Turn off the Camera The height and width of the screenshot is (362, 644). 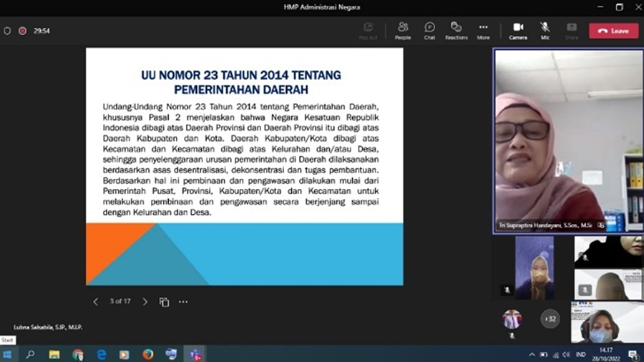point(518,30)
